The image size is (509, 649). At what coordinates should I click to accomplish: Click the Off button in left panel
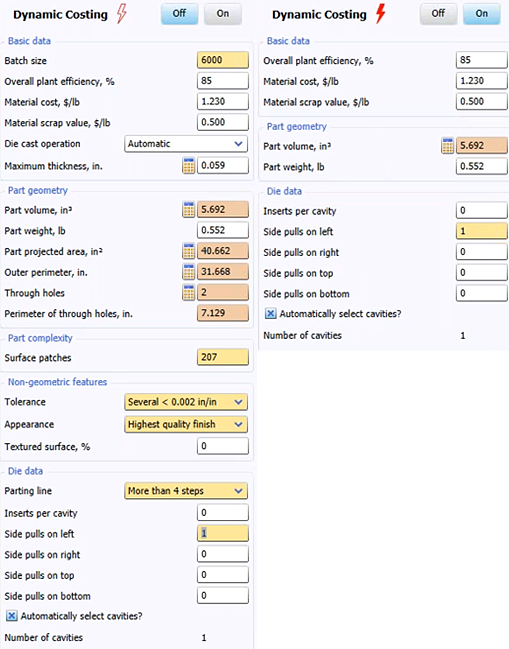pos(179,14)
